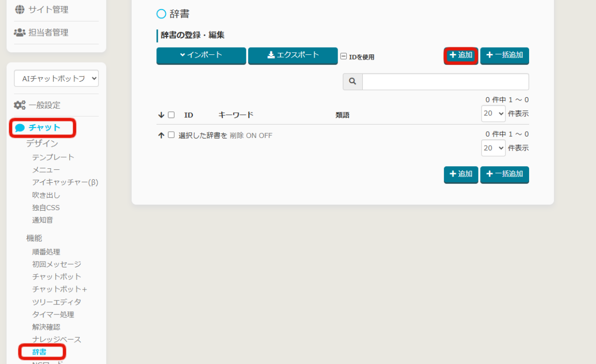Click the up arrow icon beside 選択した辞書を
Screen dimensions: 596x364
pos(161,136)
